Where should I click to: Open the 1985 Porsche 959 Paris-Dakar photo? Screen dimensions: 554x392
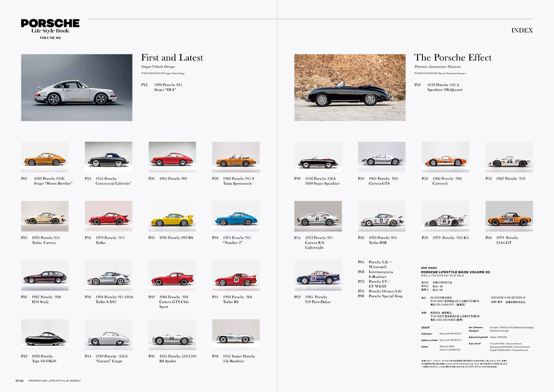click(x=318, y=276)
